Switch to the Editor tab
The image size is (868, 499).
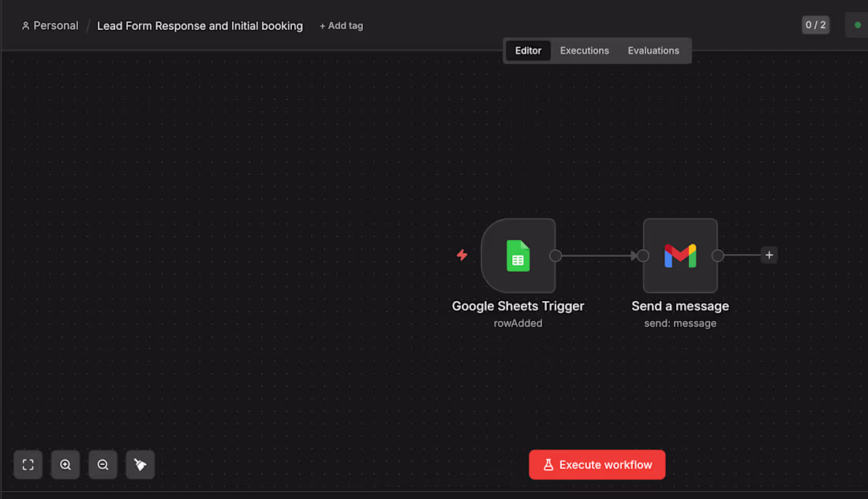tap(528, 50)
